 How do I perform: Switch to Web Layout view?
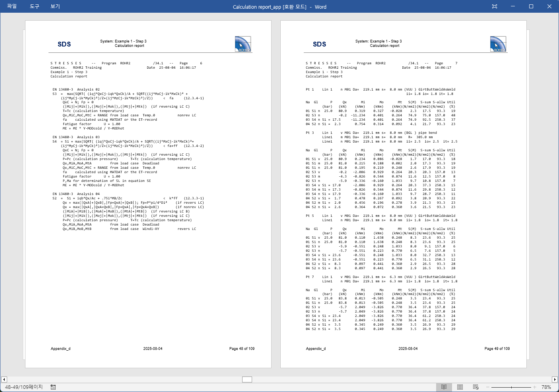pyautogui.click(x=476, y=387)
